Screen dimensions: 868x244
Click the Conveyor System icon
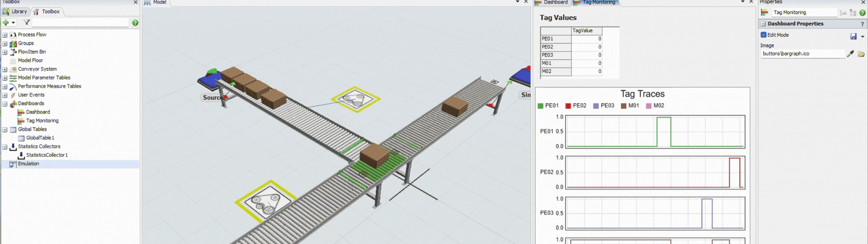tap(13, 70)
